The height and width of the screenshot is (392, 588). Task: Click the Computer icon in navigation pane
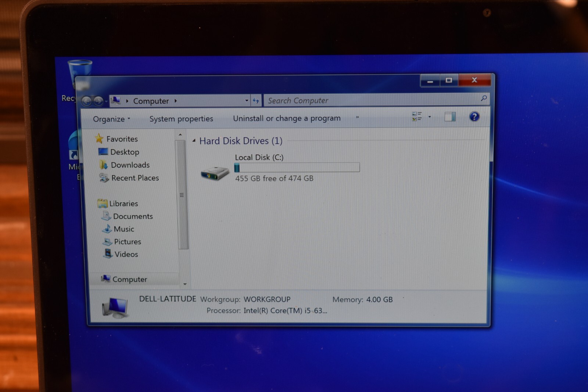coord(105,279)
